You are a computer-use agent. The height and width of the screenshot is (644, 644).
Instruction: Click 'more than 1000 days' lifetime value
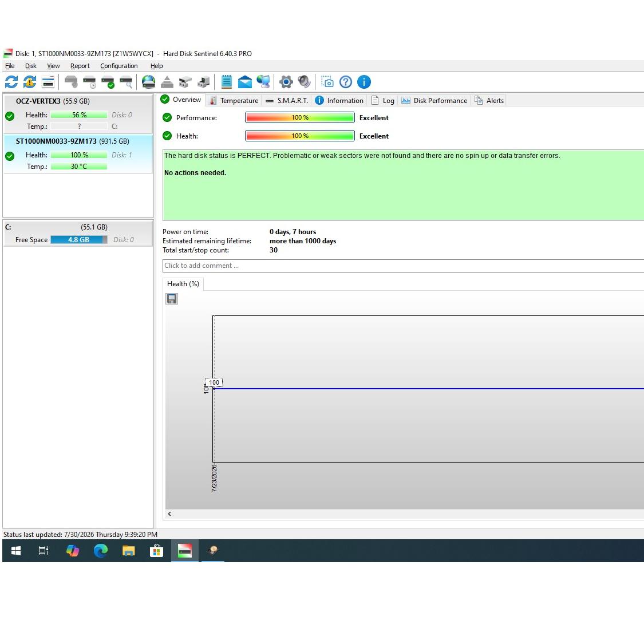tap(303, 241)
